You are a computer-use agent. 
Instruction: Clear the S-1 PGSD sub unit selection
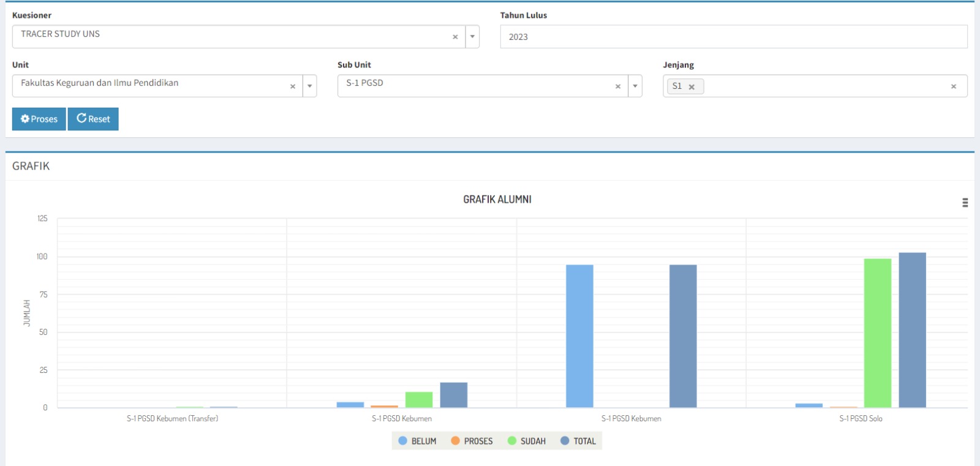pyautogui.click(x=618, y=86)
